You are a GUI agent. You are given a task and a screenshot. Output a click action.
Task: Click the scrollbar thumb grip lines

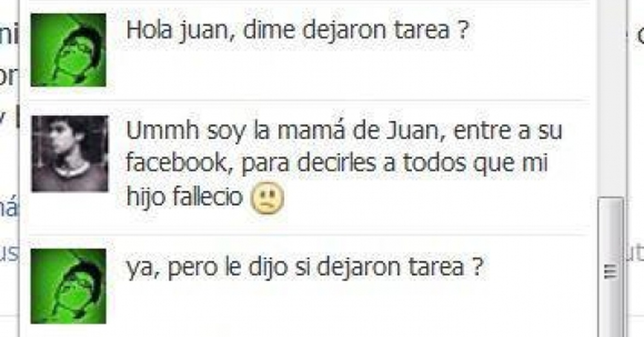[611, 271]
